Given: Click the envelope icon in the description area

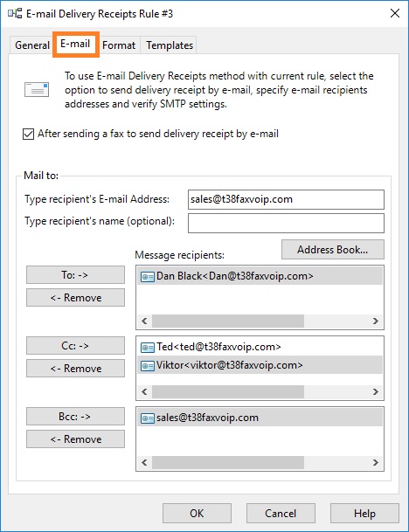Looking at the screenshot, I should pyautogui.click(x=37, y=90).
